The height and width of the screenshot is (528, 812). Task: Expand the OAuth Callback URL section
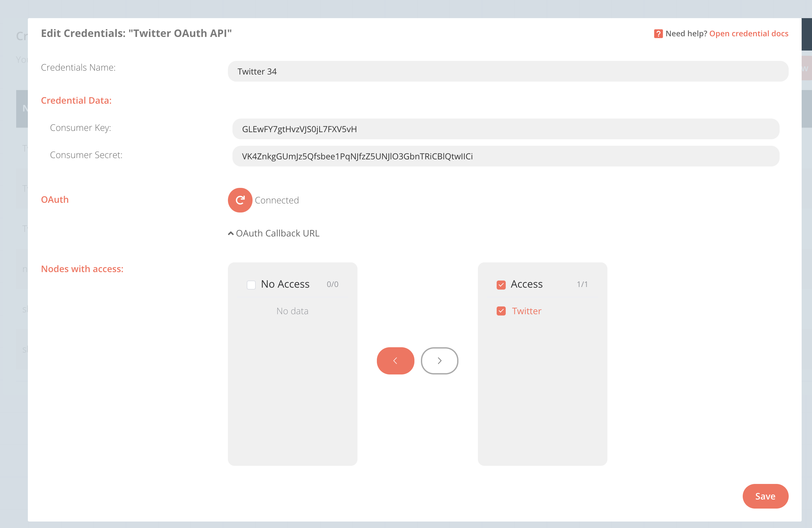coord(277,234)
